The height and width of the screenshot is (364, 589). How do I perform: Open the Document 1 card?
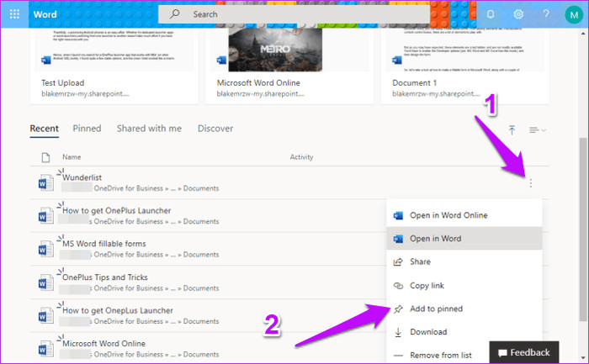pyautogui.click(x=464, y=66)
